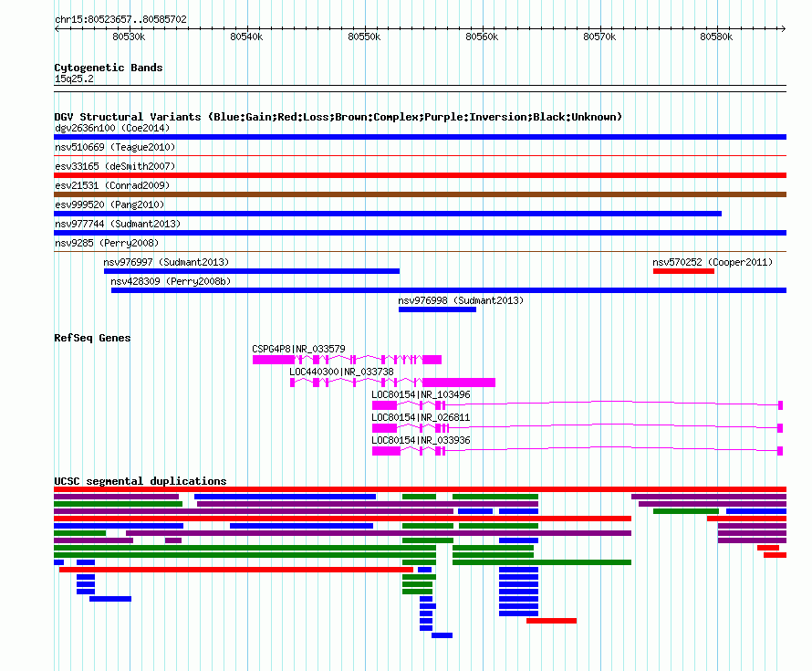Click nsv570252 (Cooper2011) label
Viewport: 812px width, 671px height.
713,262
